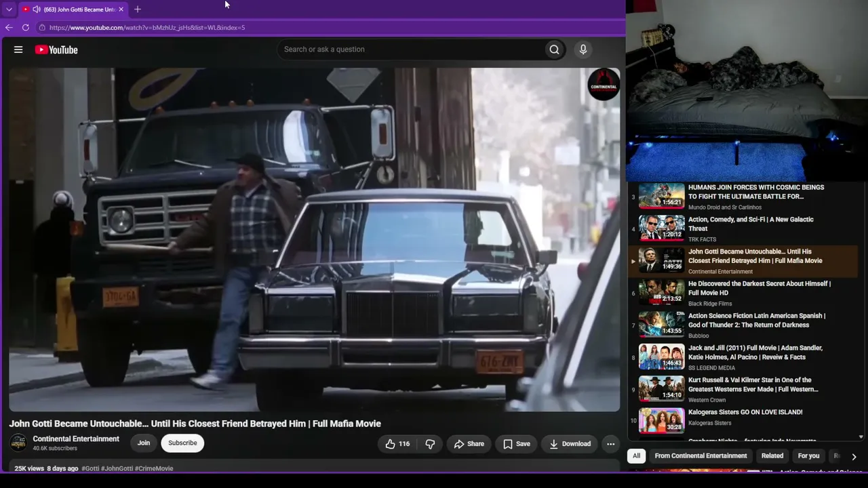This screenshot has height=488, width=868.
Task: Focus the YouTube search box
Action: 412,49
